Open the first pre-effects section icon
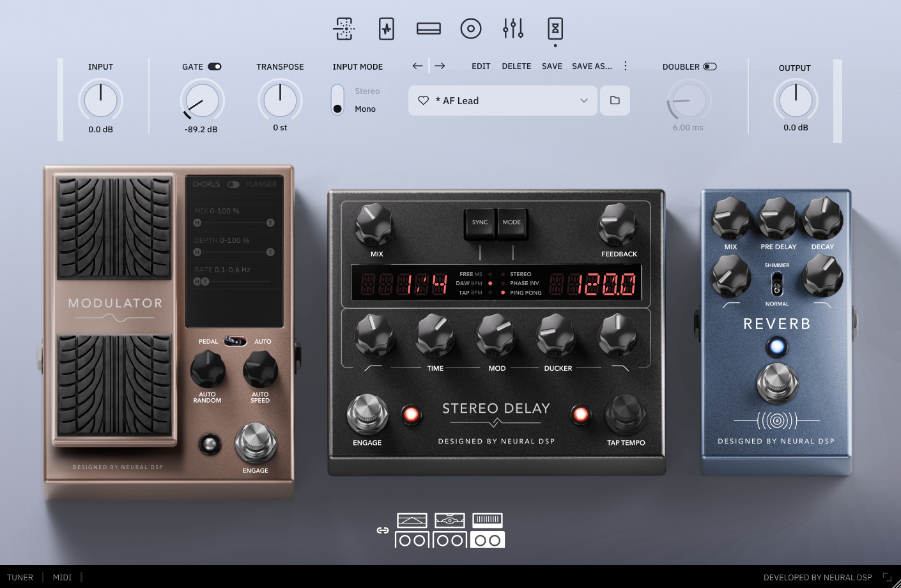Image resolution: width=901 pixels, height=588 pixels. 344,29
